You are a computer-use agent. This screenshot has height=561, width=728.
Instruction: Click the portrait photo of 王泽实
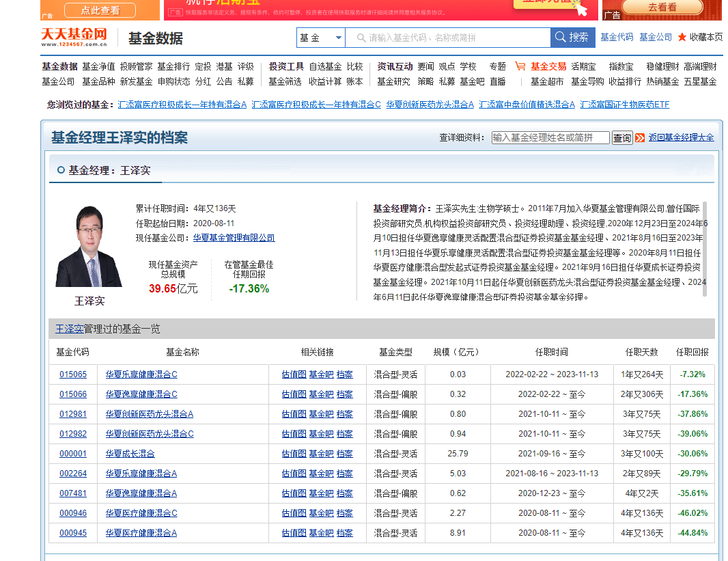coord(89,246)
